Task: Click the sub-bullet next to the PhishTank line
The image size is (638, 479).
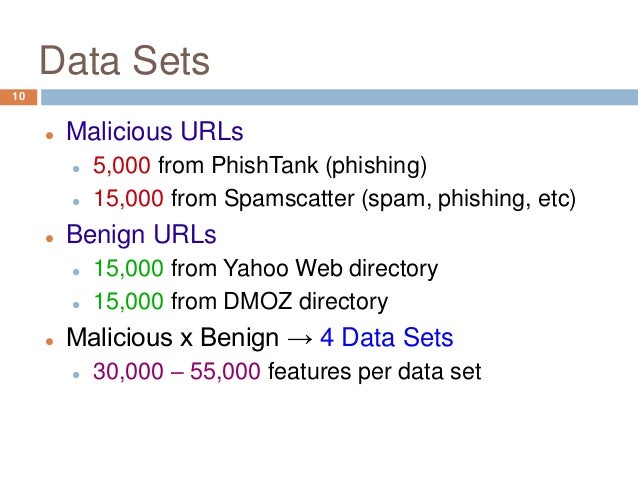Action: click(77, 167)
